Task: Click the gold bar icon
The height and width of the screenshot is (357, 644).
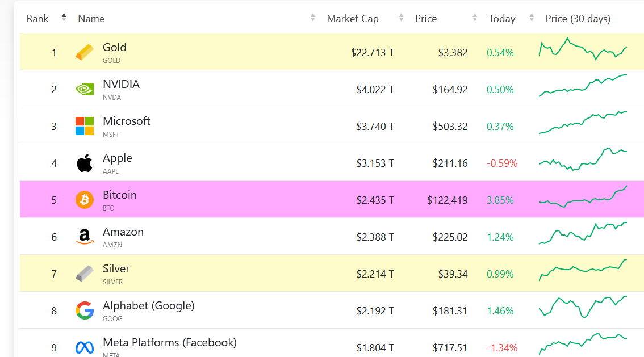Action: click(85, 53)
